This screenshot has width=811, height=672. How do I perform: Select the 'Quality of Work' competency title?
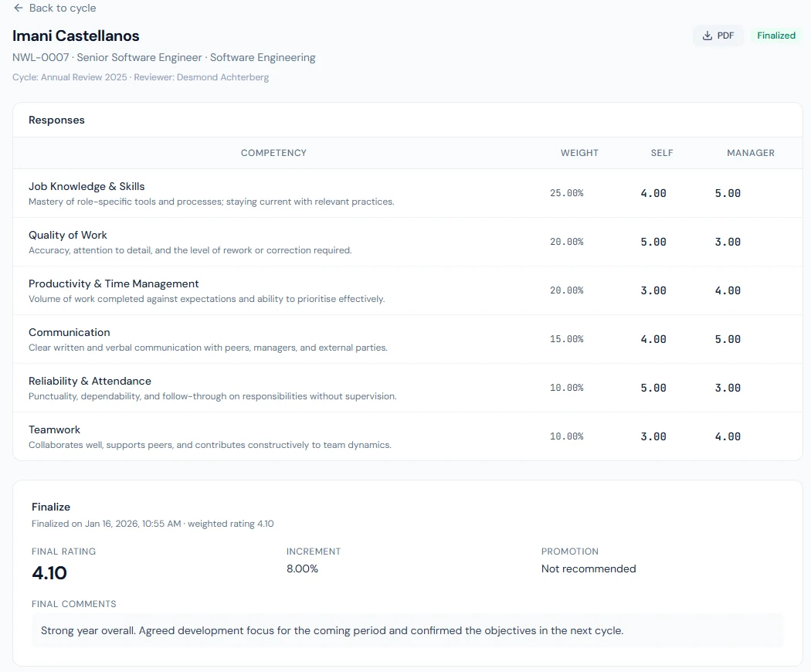(68, 235)
